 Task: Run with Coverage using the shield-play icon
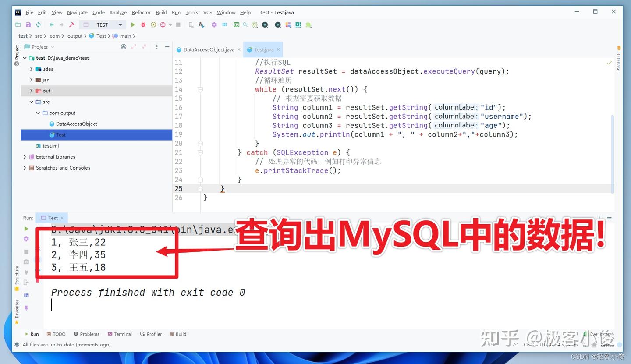(x=153, y=25)
